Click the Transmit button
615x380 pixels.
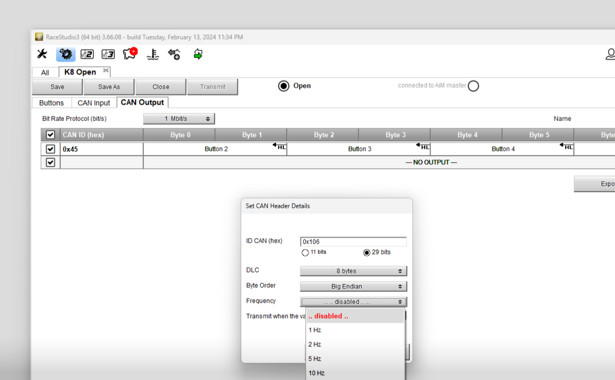(213, 87)
